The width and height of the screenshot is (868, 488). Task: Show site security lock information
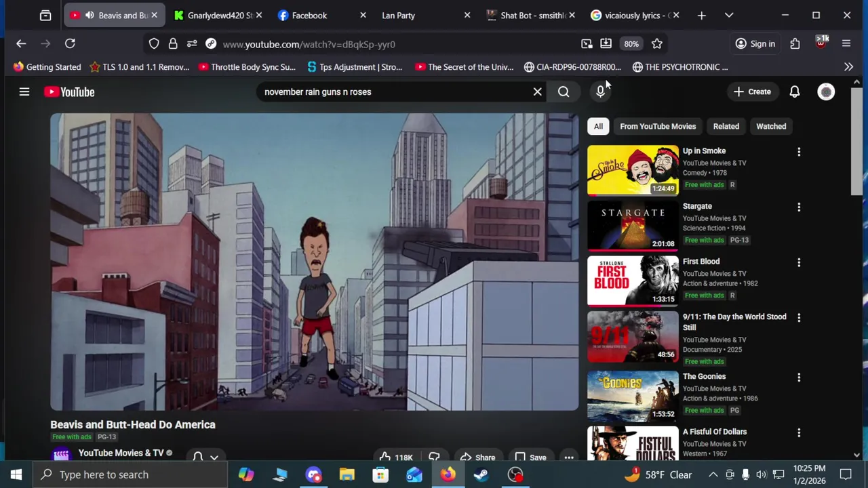pyautogui.click(x=173, y=44)
